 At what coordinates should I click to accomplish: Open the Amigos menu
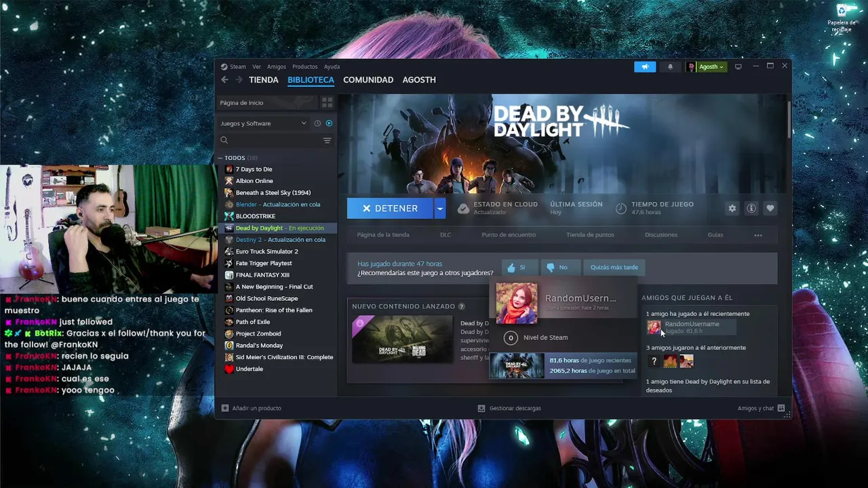(276, 66)
